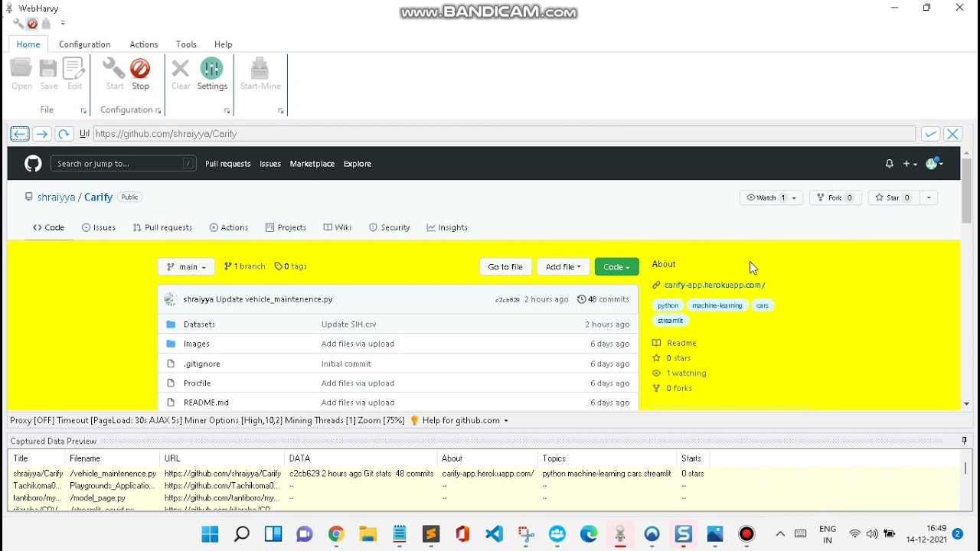Viewport: 980px width, 551px height.
Task: Click the Marketplace nav link
Action: pyautogui.click(x=312, y=164)
